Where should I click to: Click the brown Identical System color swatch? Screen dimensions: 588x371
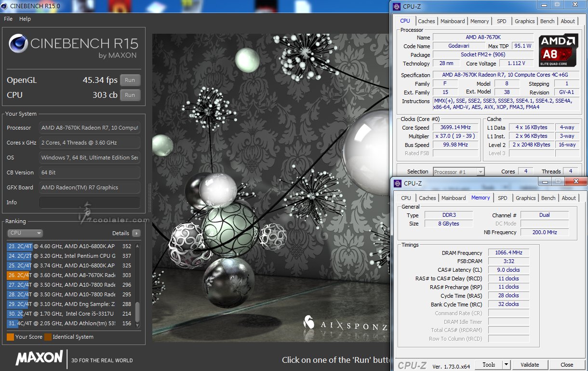tap(48, 337)
